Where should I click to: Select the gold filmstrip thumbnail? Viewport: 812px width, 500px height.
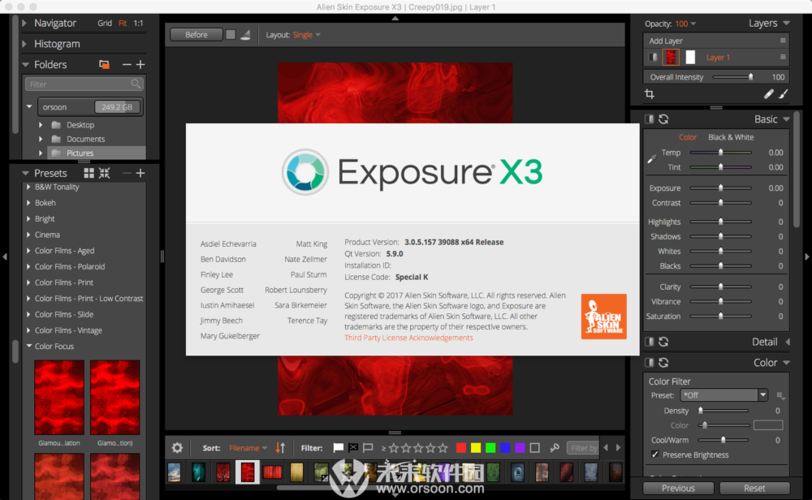297,472
